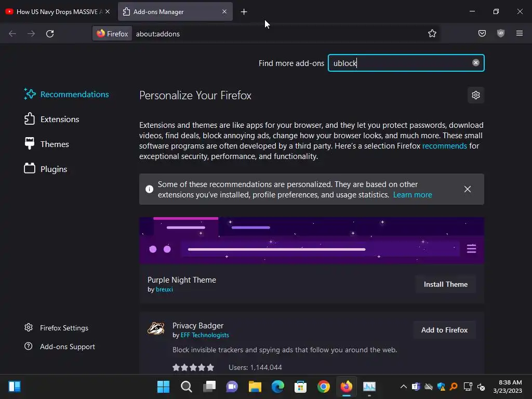
Task: Launch Microsoft Edge from the taskbar
Action: point(277,387)
